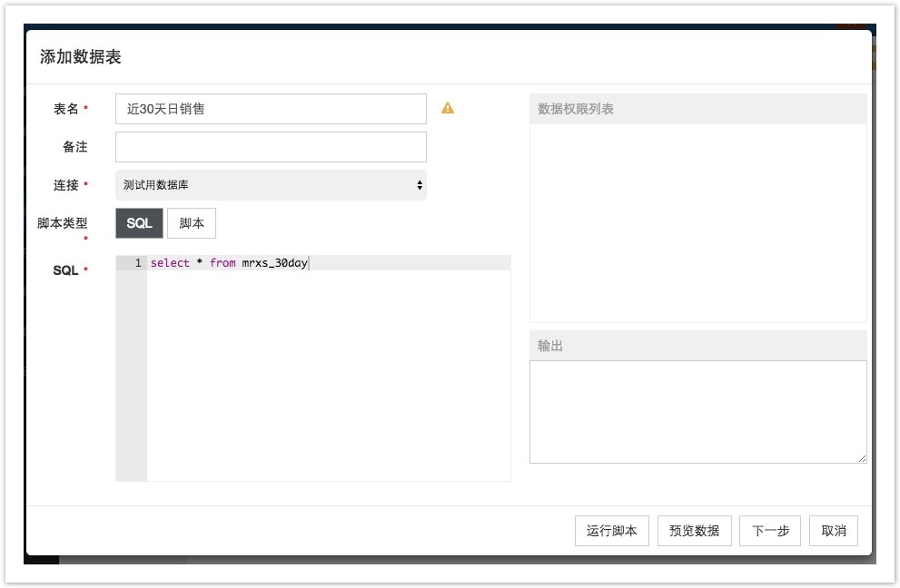Click the 运行脚本 button
Image resolution: width=900 pixels, height=588 pixels.
(612, 531)
